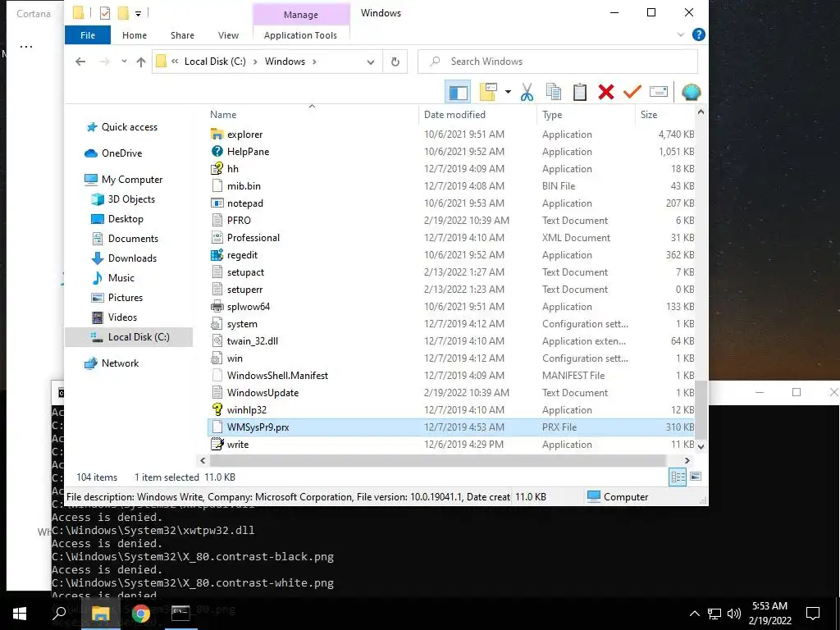The width and height of the screenshot is (840, 630).
Task: Click the Properties checkmark icon in title bar
Action: (105, 13)
